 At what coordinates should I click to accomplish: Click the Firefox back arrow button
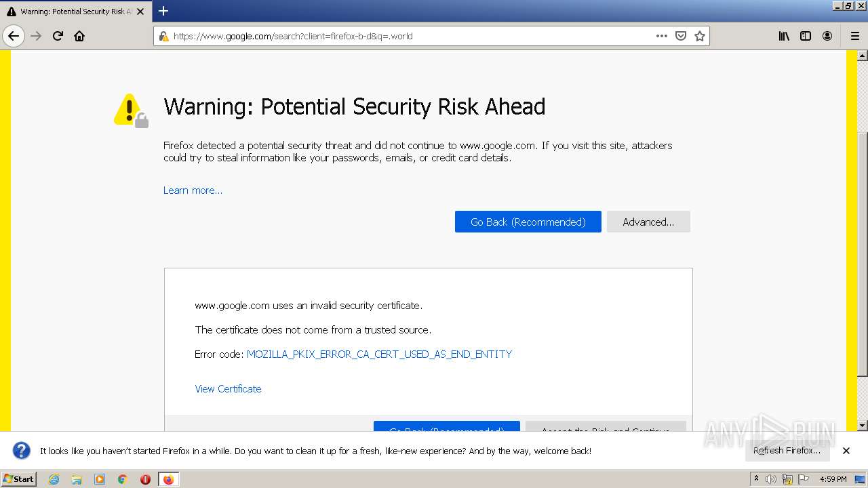[x=14, y=36]
